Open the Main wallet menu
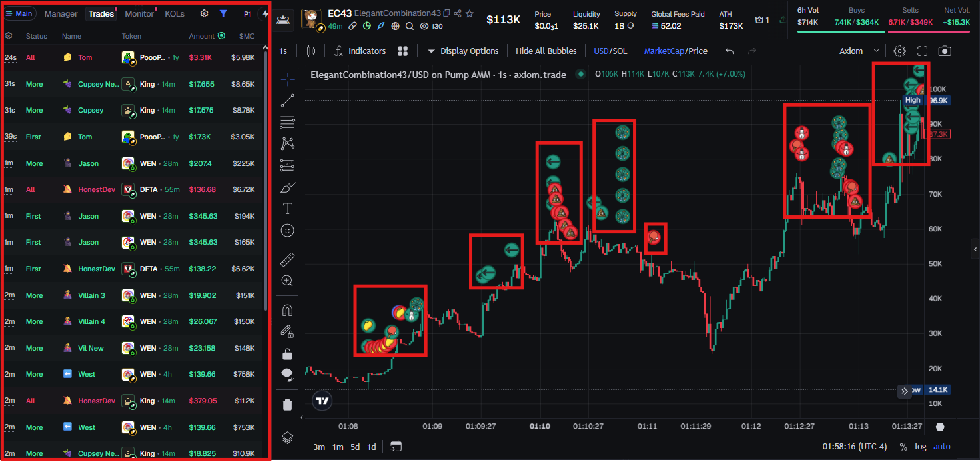 19,13
